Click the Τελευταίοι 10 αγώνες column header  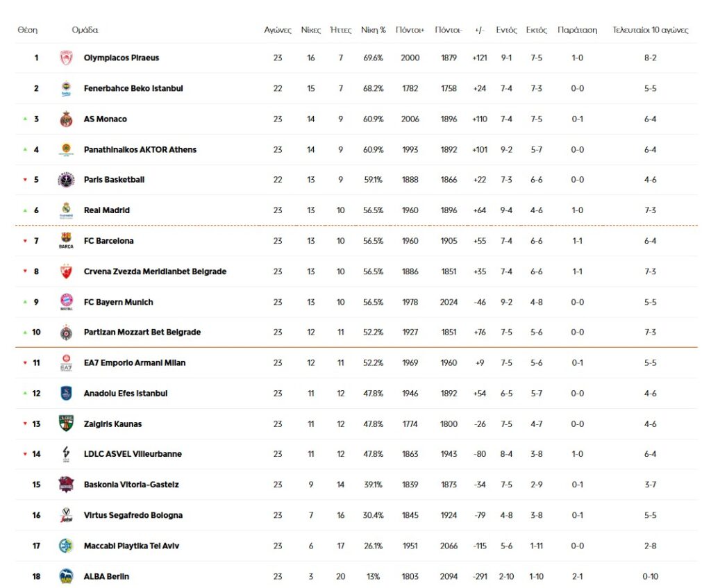[650, 31]
